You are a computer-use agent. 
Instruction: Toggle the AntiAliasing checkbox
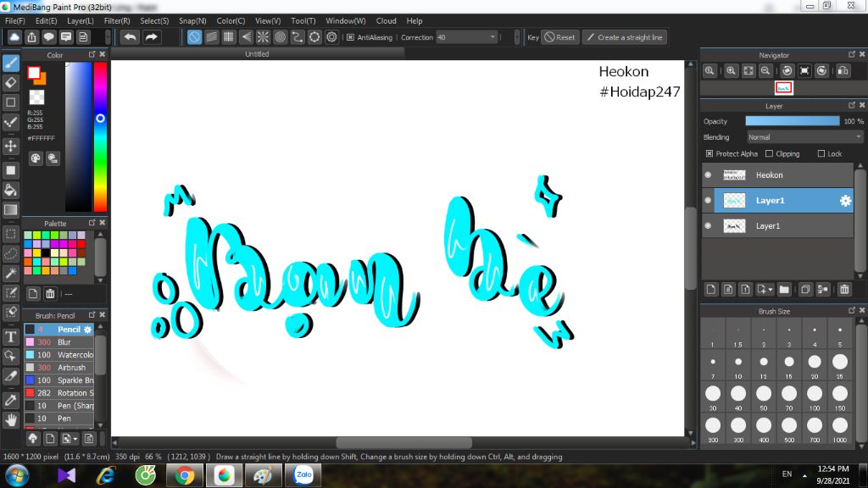coord(350,37)
